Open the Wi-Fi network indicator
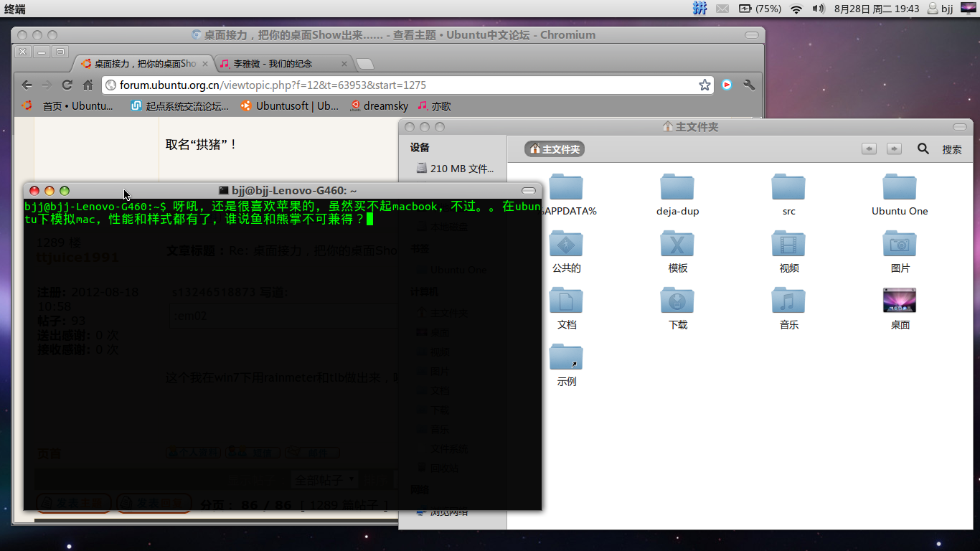980x551 pixels. coord(796,9)
